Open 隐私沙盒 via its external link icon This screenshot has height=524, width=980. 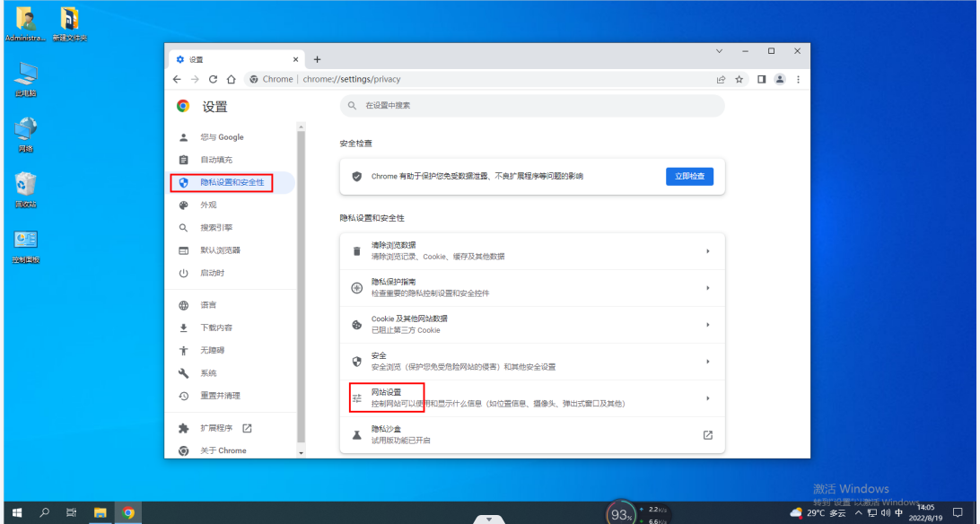click(x=707, y=434)
